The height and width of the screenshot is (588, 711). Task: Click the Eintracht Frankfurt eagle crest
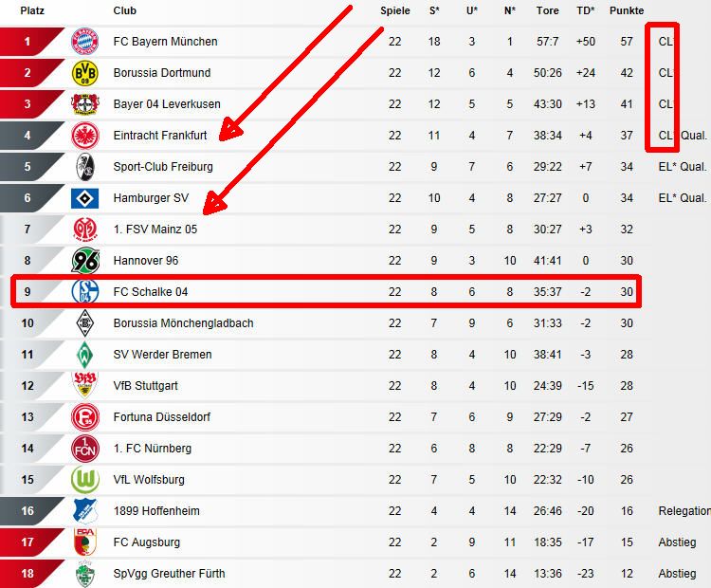[x=84, y=136]
